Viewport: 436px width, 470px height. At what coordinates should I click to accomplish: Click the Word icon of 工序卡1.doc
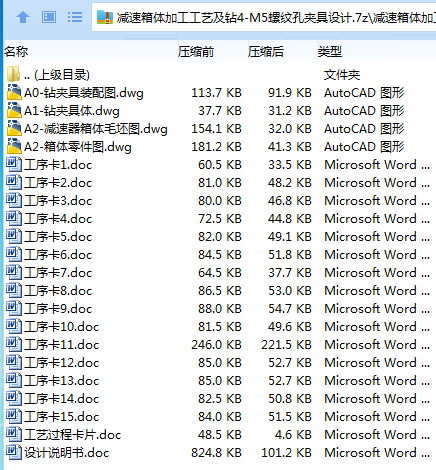(14, 164)
